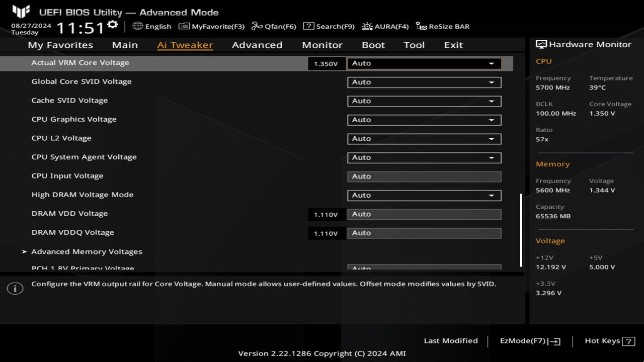Click the 1.110V value beside DRAM VDDQ Voltage
644x362 pixels.
(x=326, y=233)
